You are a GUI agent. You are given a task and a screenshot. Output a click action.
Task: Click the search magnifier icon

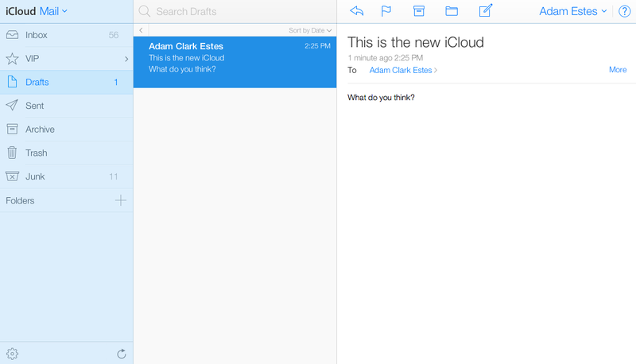145,11
